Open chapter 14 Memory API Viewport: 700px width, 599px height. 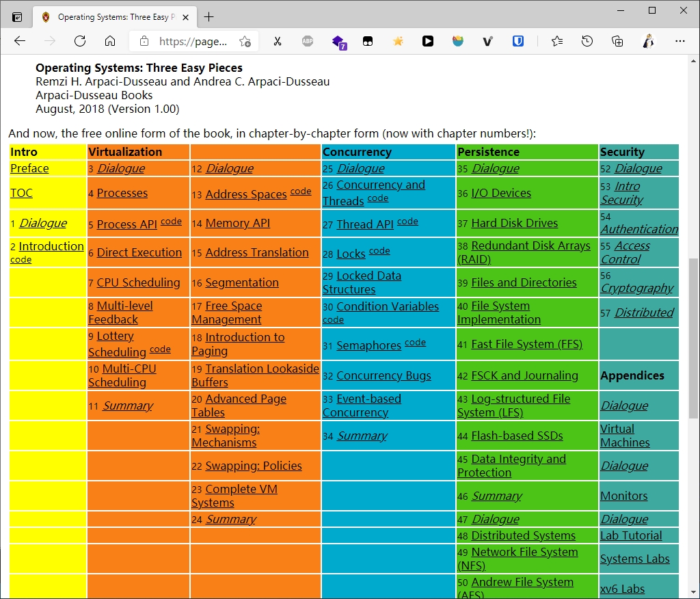pyautogui.click(x=237, y=223)
